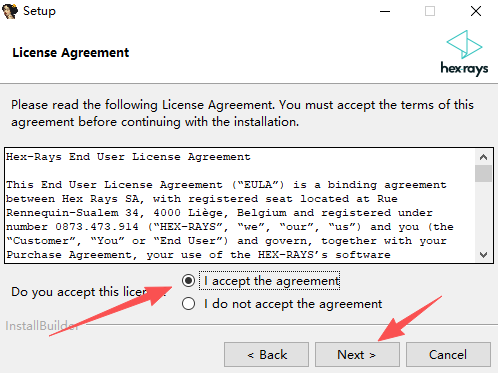Image resolution: width=498 pixels, height=373 pixels.
Task: Click the license text scroll-up arrow
Action: pos(483,157)
